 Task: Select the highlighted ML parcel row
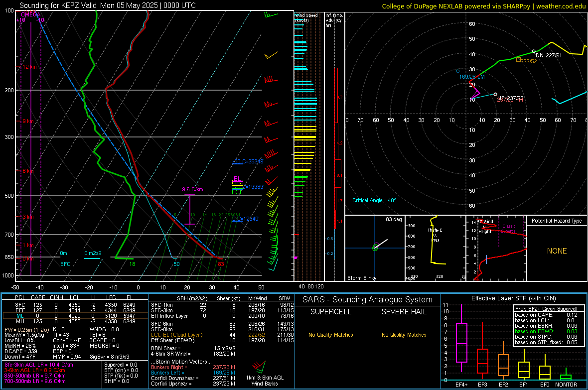click(x=75, y=316)
